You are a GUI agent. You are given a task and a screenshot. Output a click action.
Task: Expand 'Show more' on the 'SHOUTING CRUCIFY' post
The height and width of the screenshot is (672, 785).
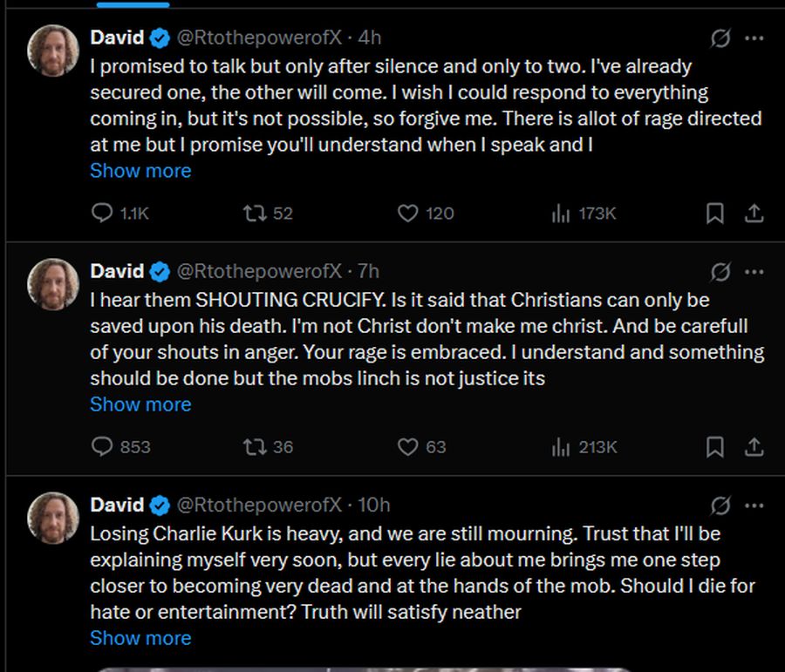click(140, 404)
